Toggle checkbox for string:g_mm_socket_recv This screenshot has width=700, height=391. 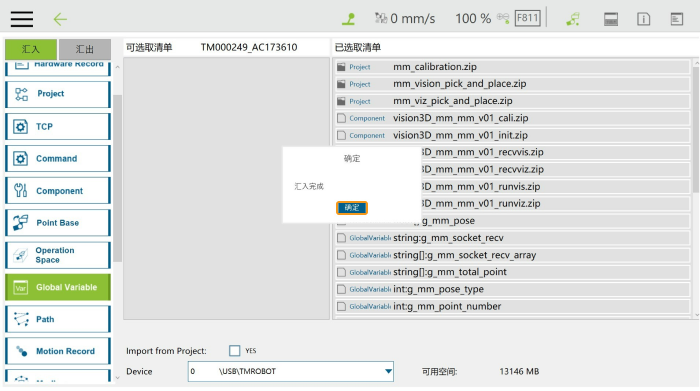tap(342, 238)
